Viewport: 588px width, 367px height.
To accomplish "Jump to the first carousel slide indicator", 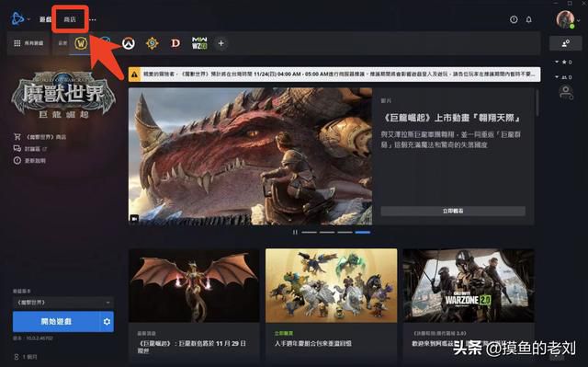I will coord(310,233).
